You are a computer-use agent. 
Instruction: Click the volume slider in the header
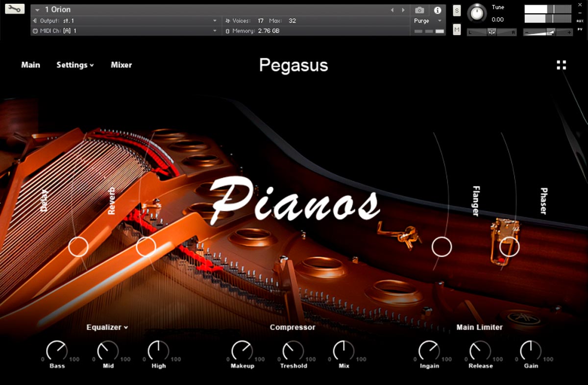[x=548, y=32]
